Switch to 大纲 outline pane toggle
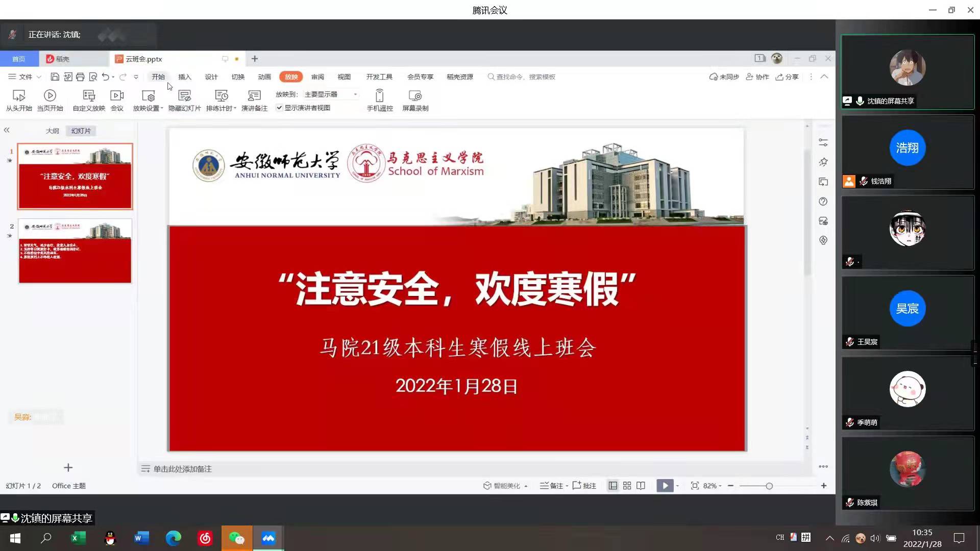This screenshot has height=551, width=980. (53, 131)
